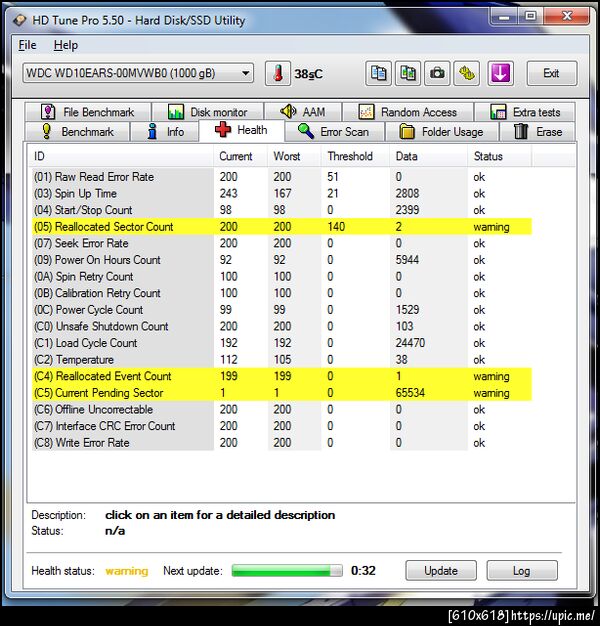Open the File menu
Image resolution: width=600 pixels, height=626 pixels.
(27, 45)
